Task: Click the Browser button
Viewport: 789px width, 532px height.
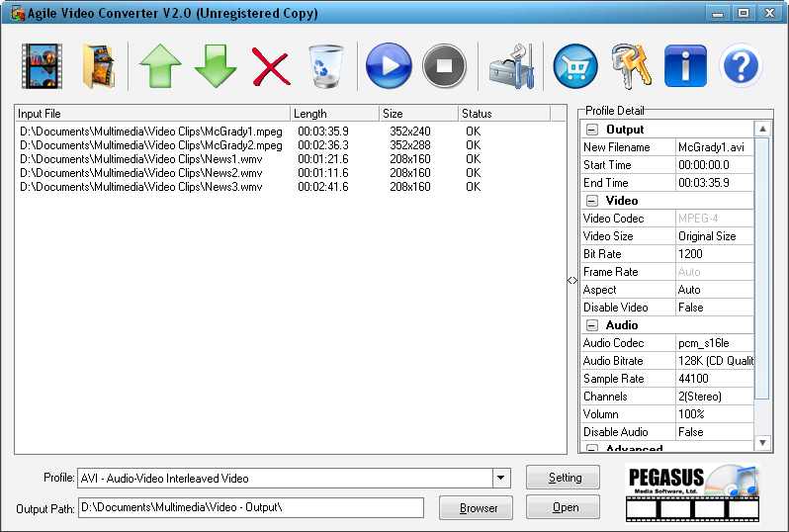Action: coord(476,508)
